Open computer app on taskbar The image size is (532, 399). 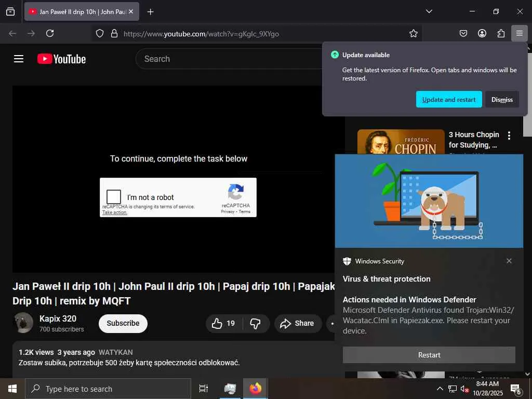tap(230, 389)
